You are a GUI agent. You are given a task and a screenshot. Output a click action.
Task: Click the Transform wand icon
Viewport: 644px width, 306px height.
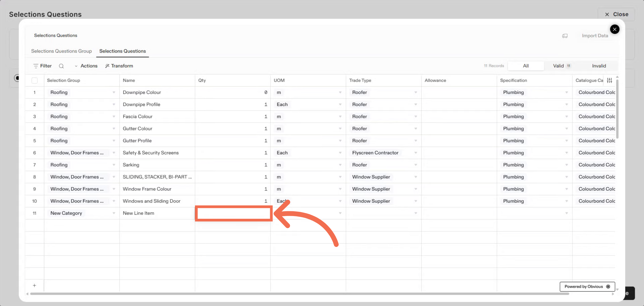(x=107, y=66)
